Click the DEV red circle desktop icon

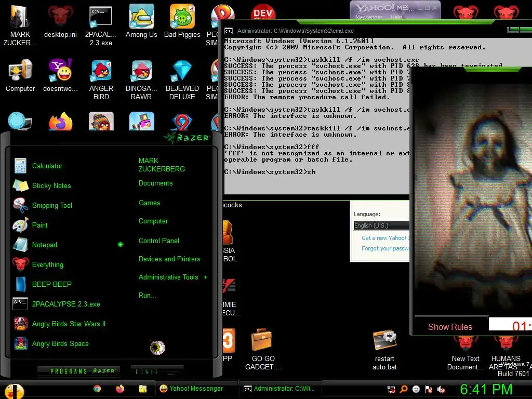[263, 12]
